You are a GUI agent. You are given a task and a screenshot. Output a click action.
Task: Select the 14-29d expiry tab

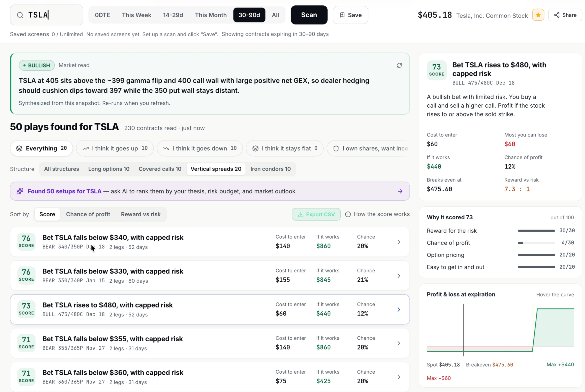(x=173, y=15)
